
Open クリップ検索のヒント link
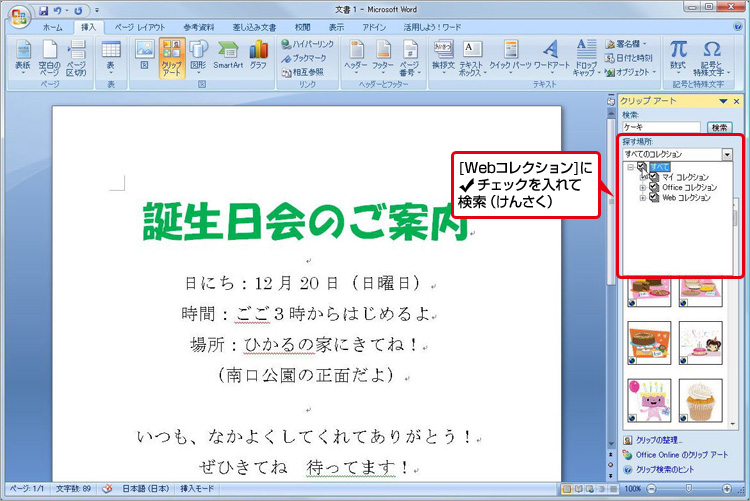pos(664,470)
